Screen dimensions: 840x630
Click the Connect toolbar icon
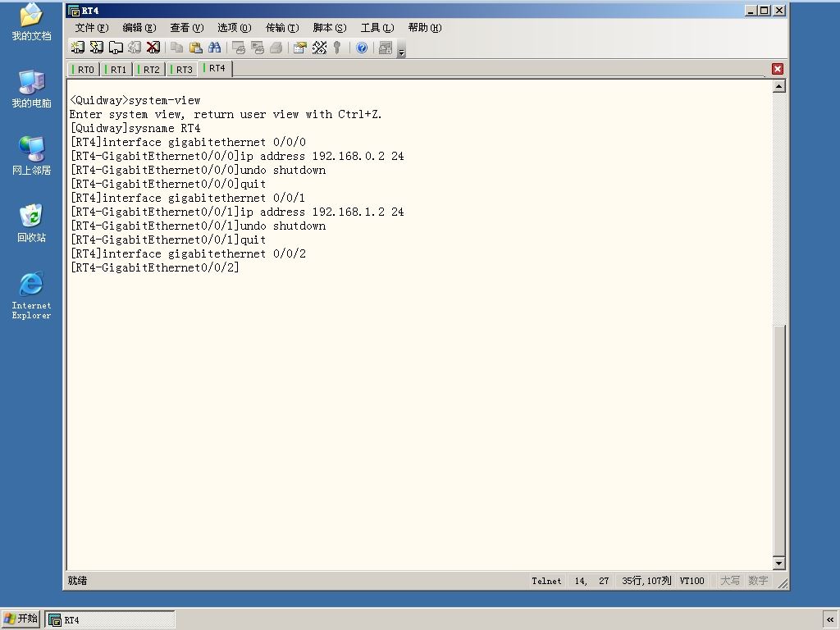(x=78, y=48)
